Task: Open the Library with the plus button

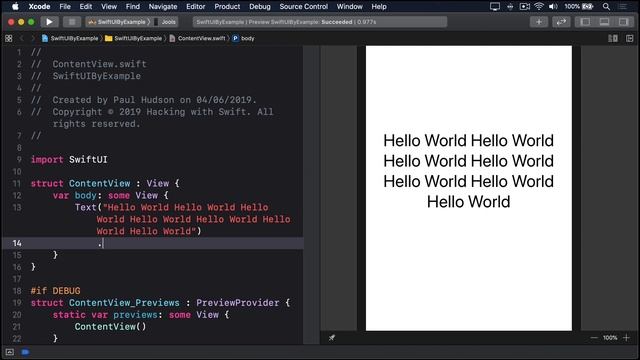Action: (539, 22)
